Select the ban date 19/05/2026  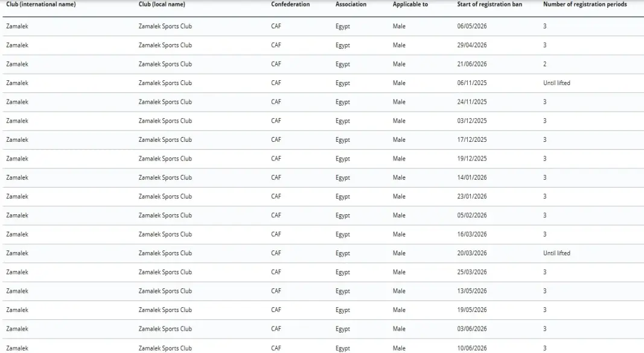tap(472, 310)
